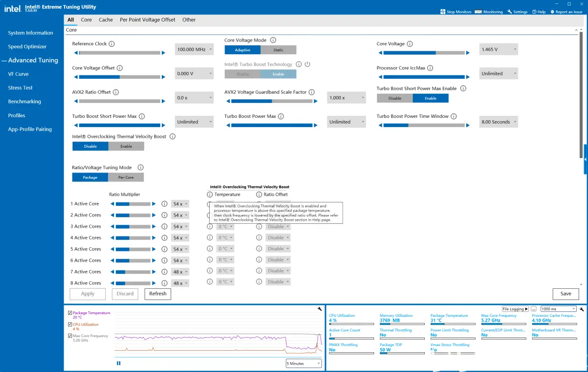Click the 4 Active Cores ratio slider
The width and height of the screenshot is (588, 372).
click(x=133, y=238)
